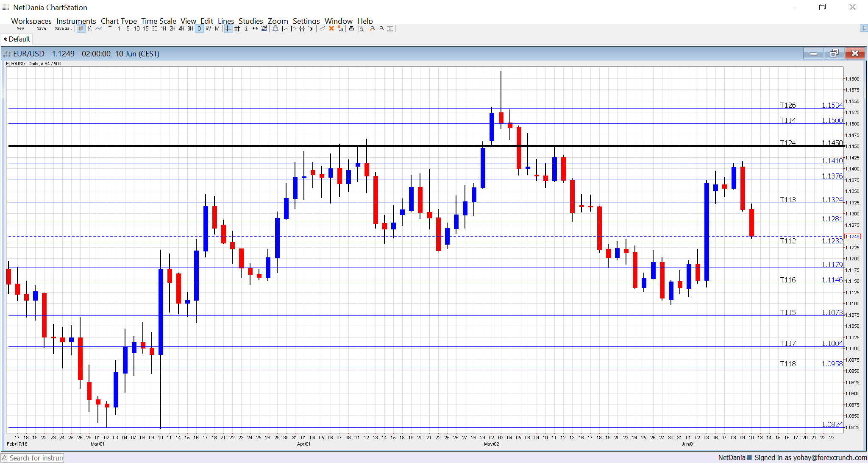This screenshot has height=463, width=868.
Task: Open the Studies menu
Action: point(250,21)
